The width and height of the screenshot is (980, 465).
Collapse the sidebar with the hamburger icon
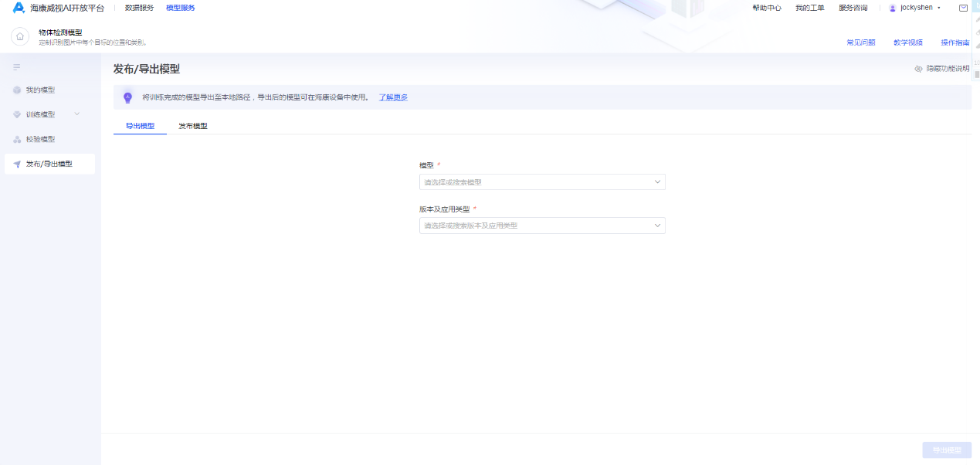(17, 67)
